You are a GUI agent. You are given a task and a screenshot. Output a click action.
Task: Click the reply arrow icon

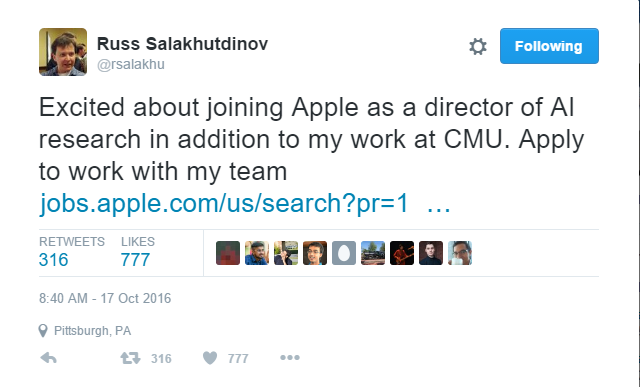coord(49,358)
